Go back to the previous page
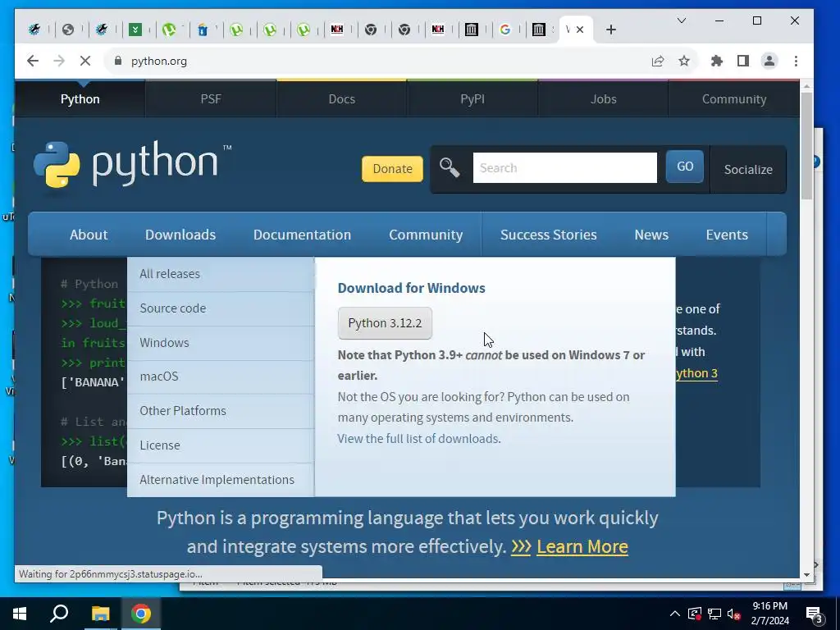 point(33,61)
